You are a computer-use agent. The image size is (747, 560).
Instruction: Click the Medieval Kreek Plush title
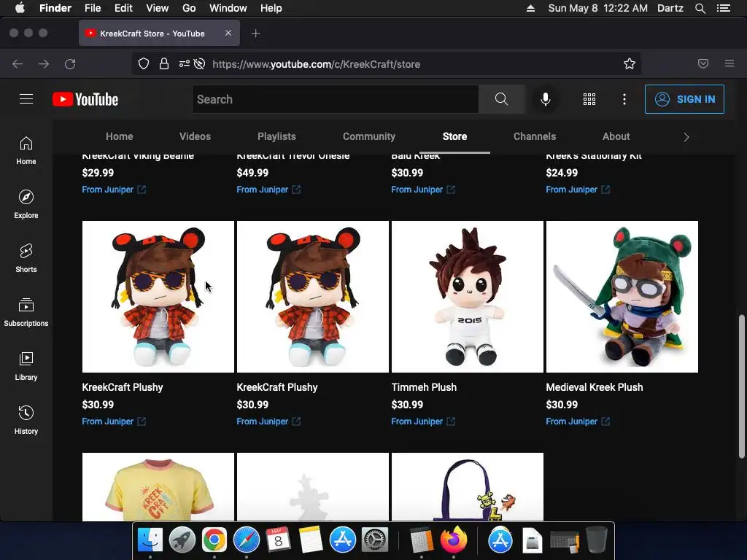coord(595,387)
